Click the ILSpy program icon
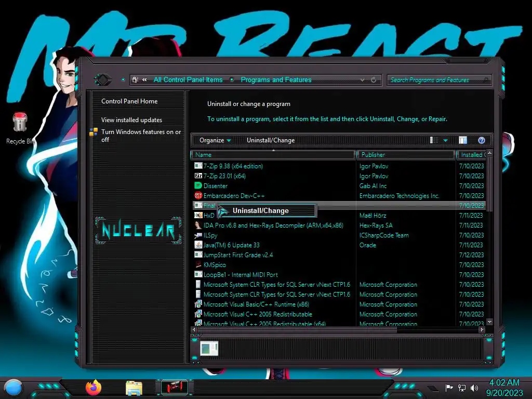The image size is (532, 399). 198,235
